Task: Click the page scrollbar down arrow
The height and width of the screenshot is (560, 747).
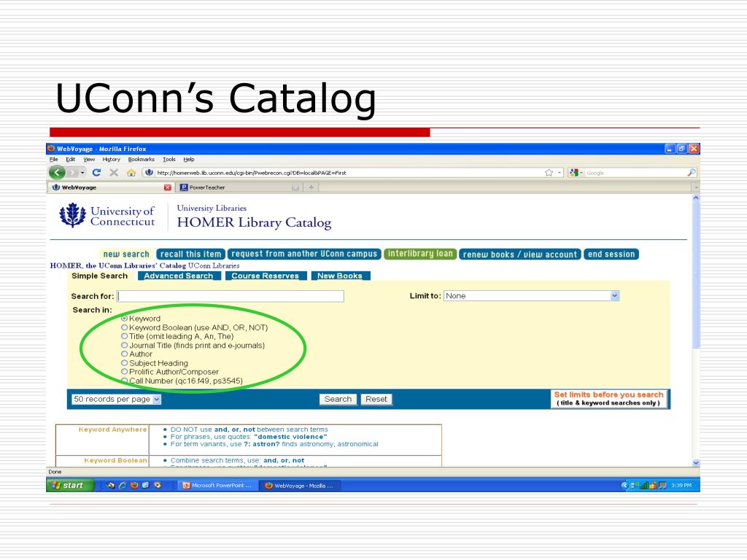Action: point(696,462)
